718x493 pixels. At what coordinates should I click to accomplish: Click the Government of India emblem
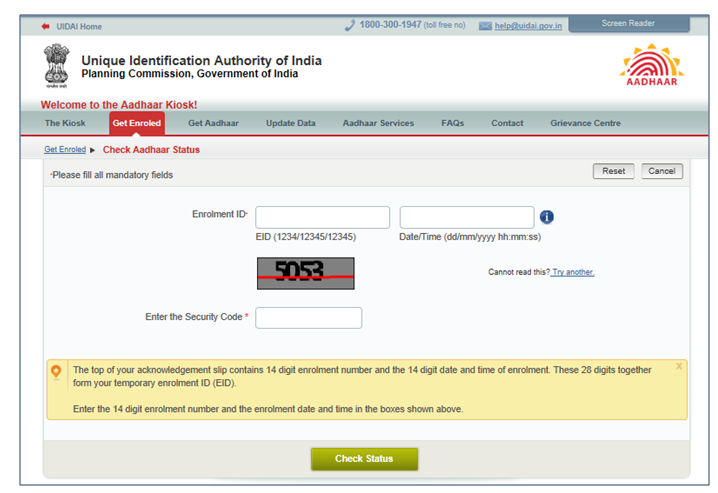[x=56, y=65]
